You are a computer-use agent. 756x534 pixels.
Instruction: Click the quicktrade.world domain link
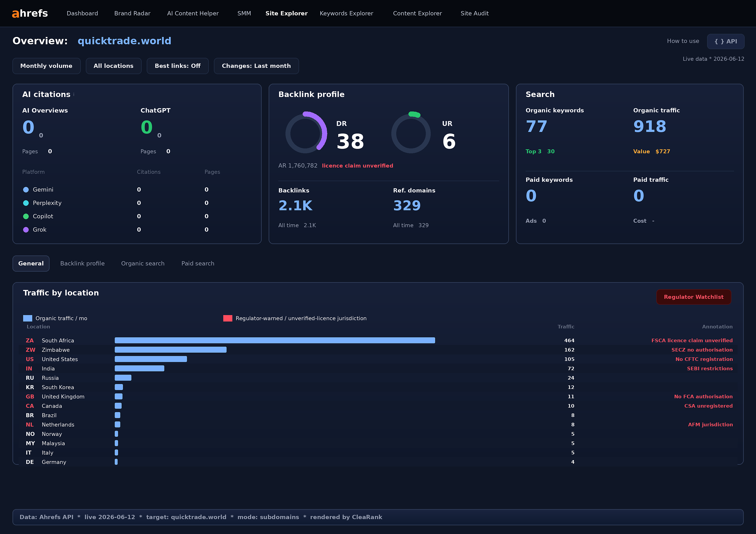[125, 41]
